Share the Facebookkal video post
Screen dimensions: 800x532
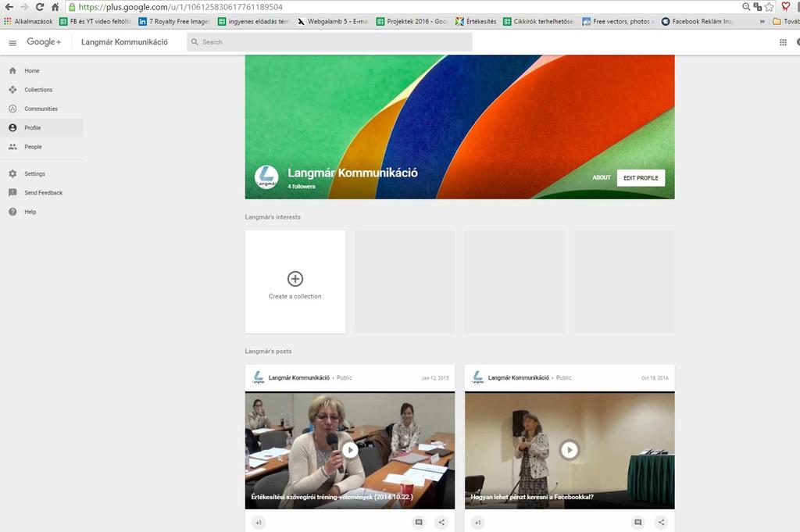661,523
